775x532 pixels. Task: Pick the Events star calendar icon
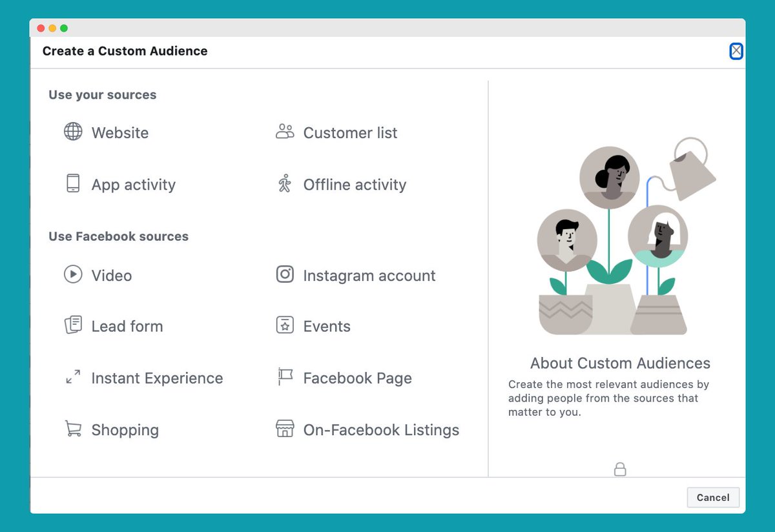click(x=285, y=325)
